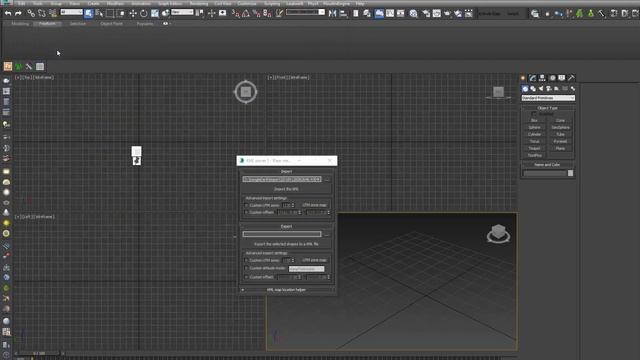This screenshot has height=360, width=640.
Task: Click Import the KML button
Action: 286,189
